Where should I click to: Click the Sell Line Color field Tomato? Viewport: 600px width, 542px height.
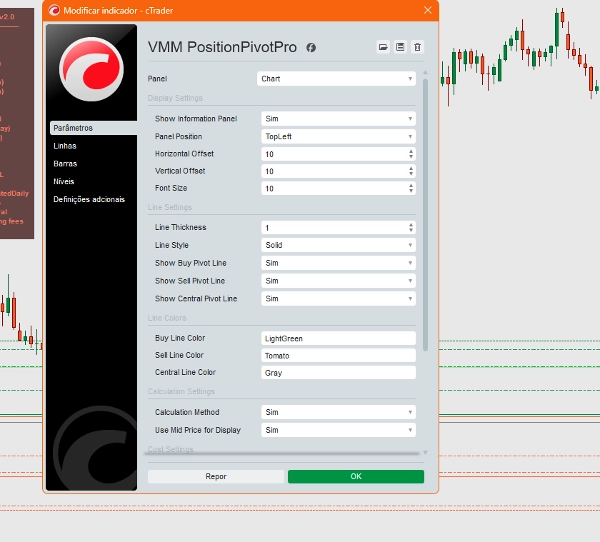point(339,356)
